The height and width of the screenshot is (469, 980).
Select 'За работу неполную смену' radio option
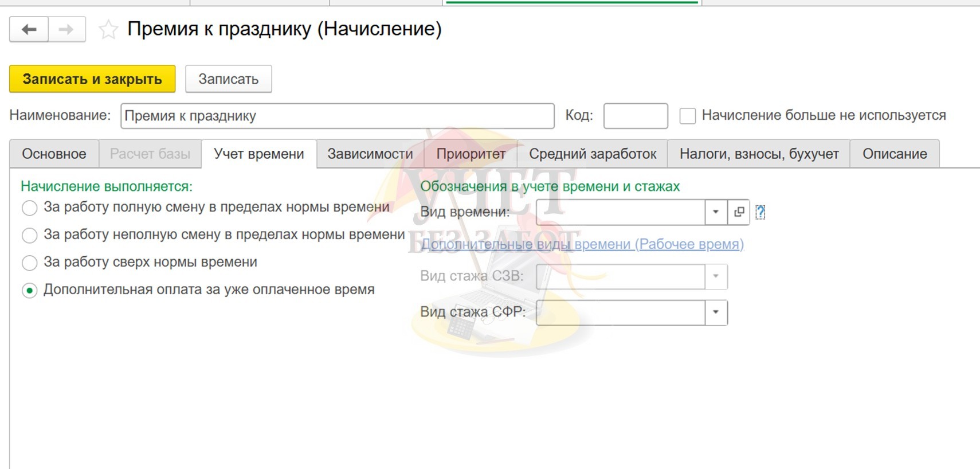tap(30, 235)
